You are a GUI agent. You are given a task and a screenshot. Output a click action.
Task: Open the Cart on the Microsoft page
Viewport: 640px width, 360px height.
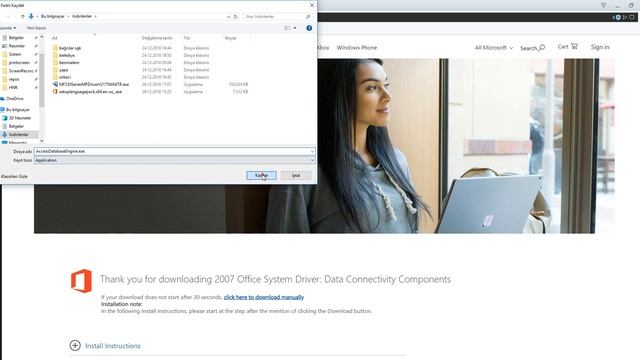pos(568,47)
